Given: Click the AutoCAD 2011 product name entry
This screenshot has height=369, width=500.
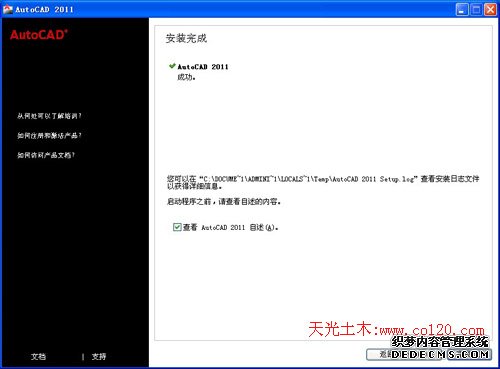Looking at the screenshot, I should pos(203,67).
